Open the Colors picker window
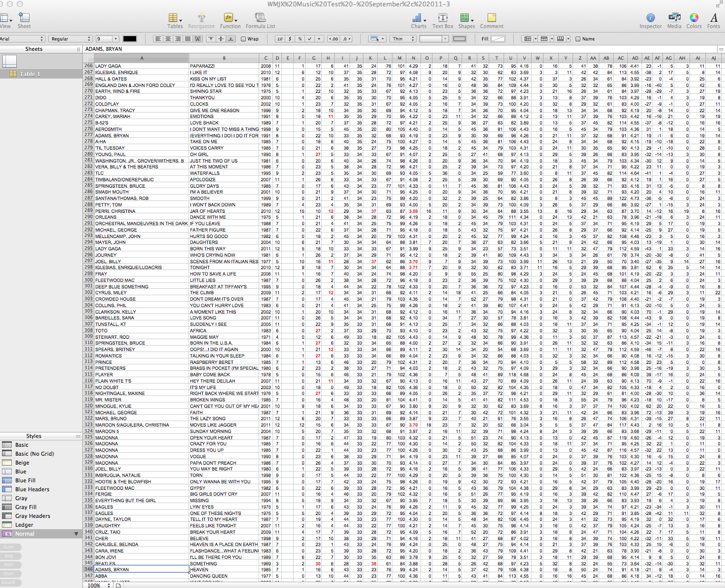Viewport: 725px width, 588px height. tap(694, 20)
